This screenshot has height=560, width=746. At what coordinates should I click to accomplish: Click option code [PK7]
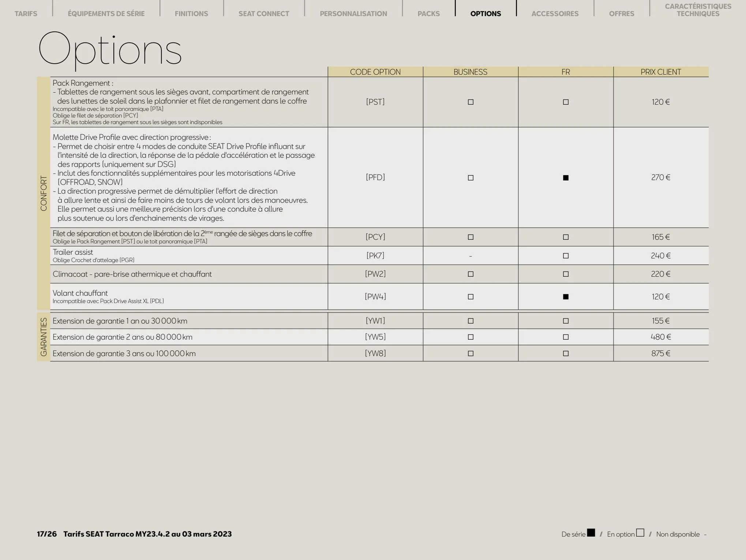(x=375, y=255)
